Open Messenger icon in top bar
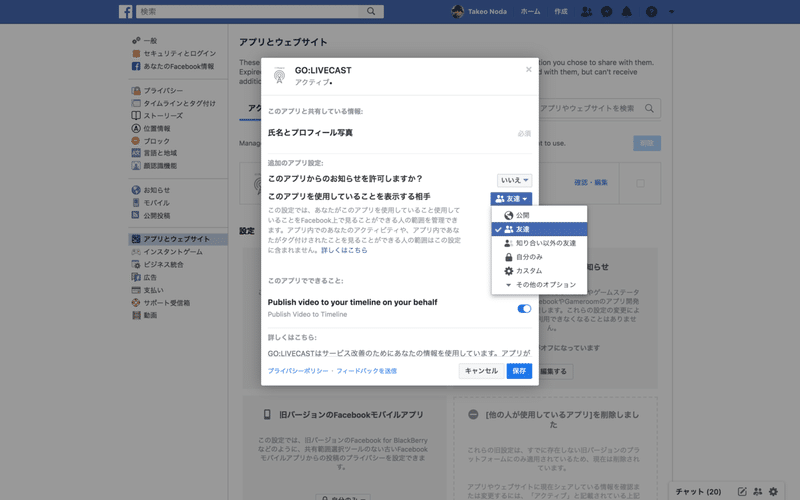 (x=607, y=11)
